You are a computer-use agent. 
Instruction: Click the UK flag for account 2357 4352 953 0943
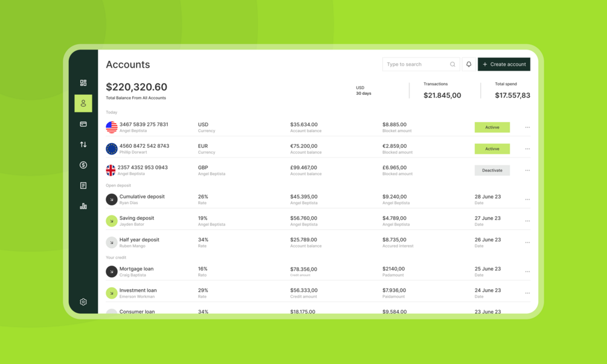coord(111,170)
